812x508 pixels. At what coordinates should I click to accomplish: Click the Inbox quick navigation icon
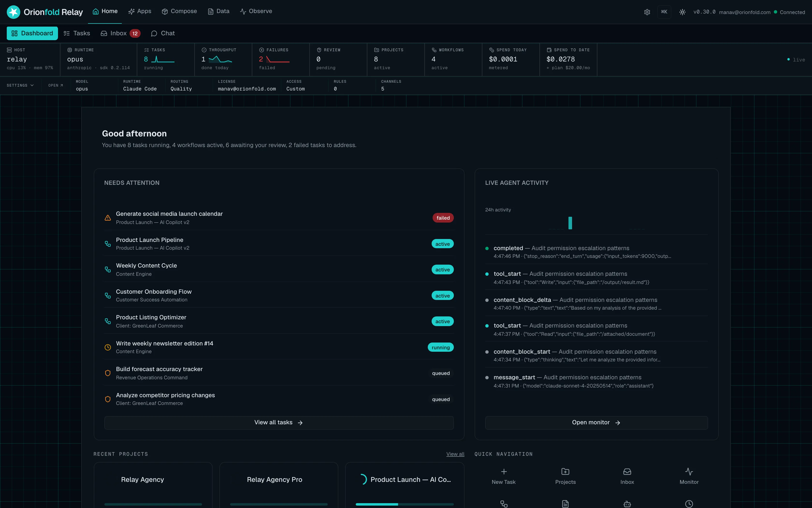coord(627,471)
